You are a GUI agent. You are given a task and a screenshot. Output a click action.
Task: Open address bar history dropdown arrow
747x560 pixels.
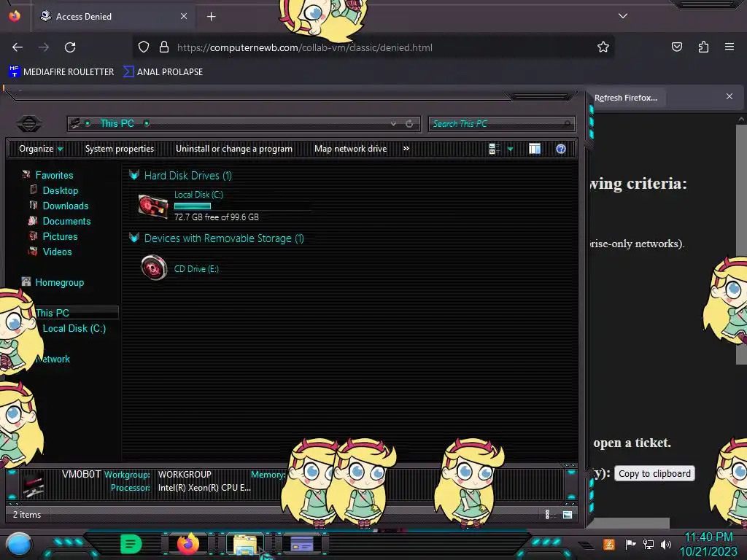coord(393,124)
